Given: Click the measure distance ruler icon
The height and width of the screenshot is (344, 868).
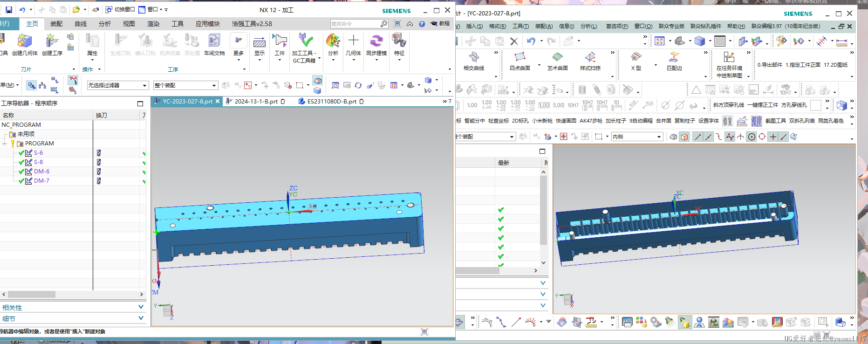Looking at the screenshot, I should [842, 42].
